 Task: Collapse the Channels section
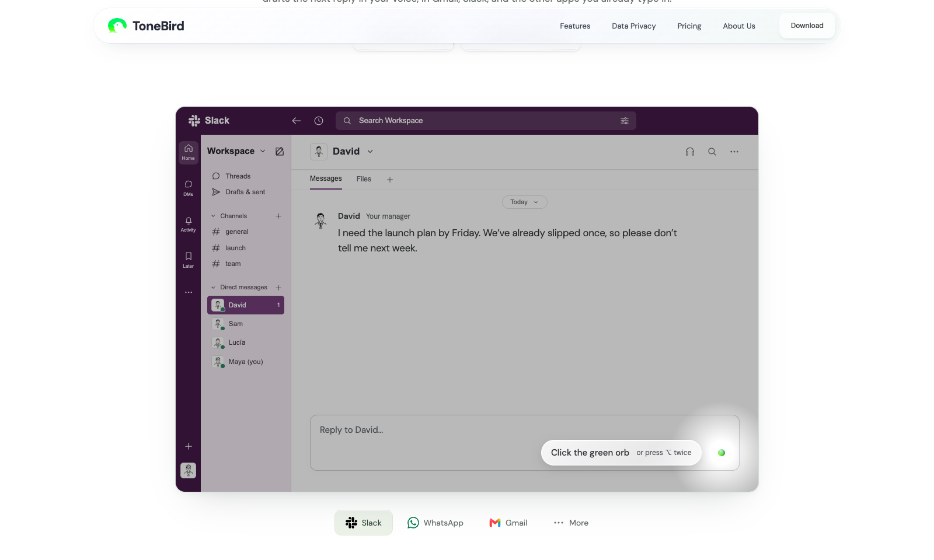point(229,216)
